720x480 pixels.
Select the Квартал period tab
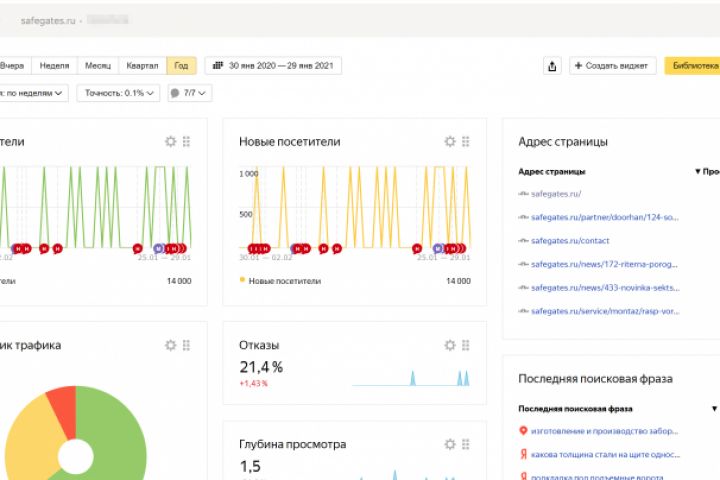pos(142,66)
